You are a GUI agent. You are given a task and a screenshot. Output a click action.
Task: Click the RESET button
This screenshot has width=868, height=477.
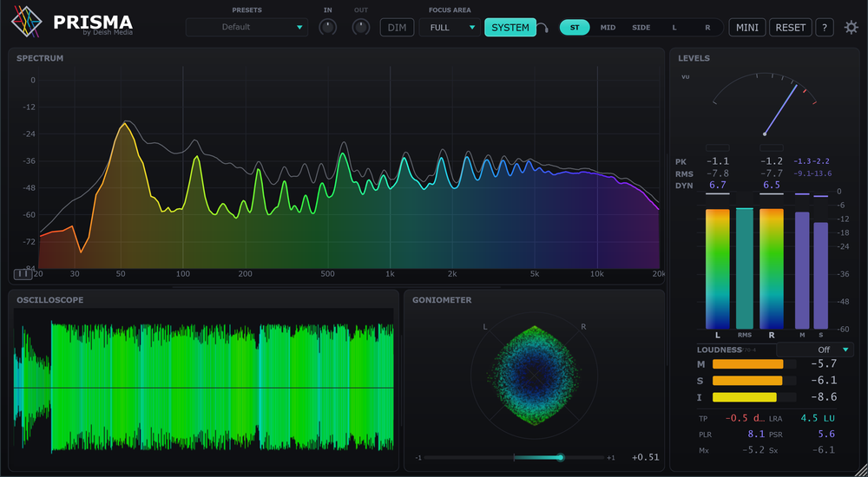pyautogui.click(x=791, y=27)
